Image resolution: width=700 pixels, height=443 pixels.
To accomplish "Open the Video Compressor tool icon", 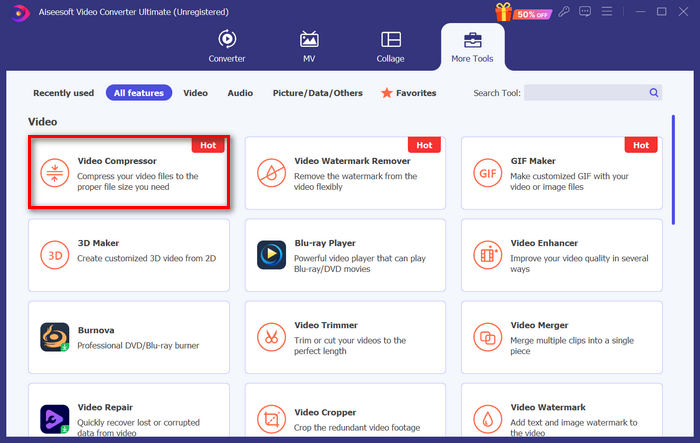I will [54, 173].
